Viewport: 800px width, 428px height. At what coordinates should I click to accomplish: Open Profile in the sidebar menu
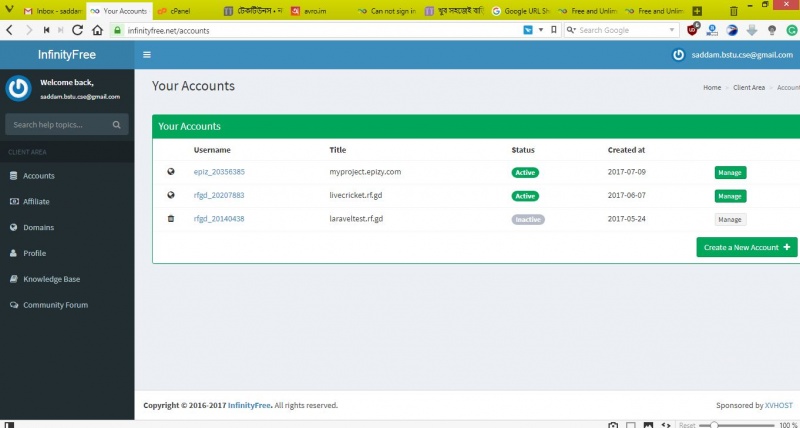click(67, 253)
